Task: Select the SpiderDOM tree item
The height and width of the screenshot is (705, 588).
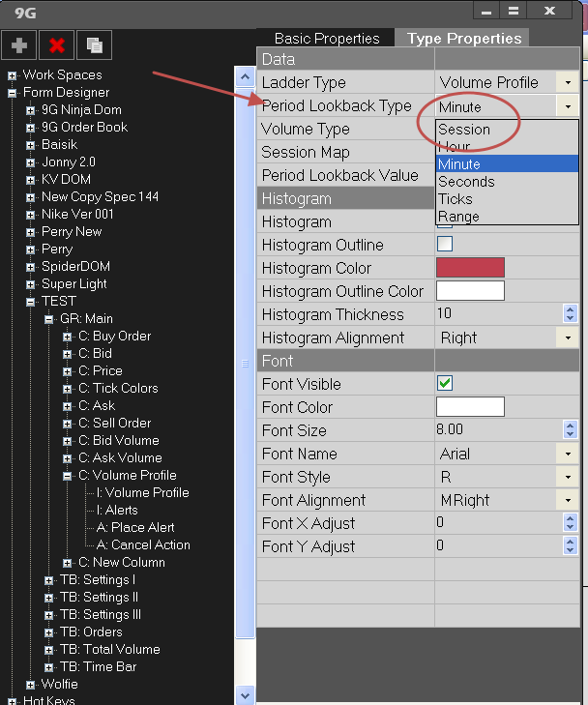Action: [x=75, y=266]
